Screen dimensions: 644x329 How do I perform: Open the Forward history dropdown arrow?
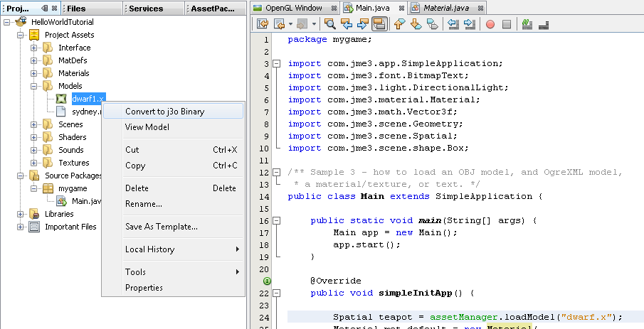pos(314,24)
